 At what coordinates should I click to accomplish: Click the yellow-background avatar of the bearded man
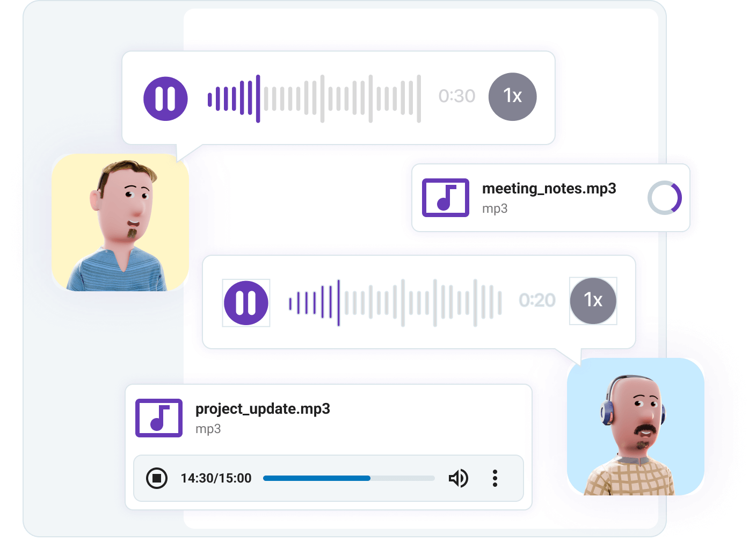(120, 223)
